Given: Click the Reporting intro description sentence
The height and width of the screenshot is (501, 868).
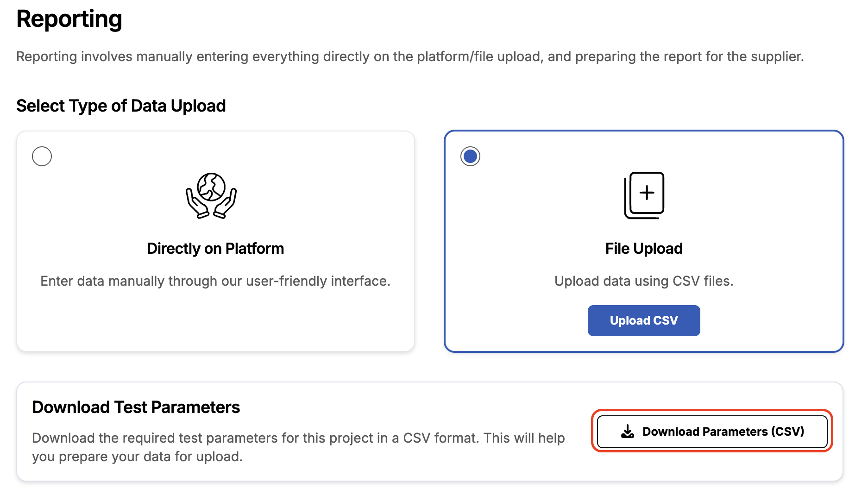Looking at the screenshot, I should point(410,56).
